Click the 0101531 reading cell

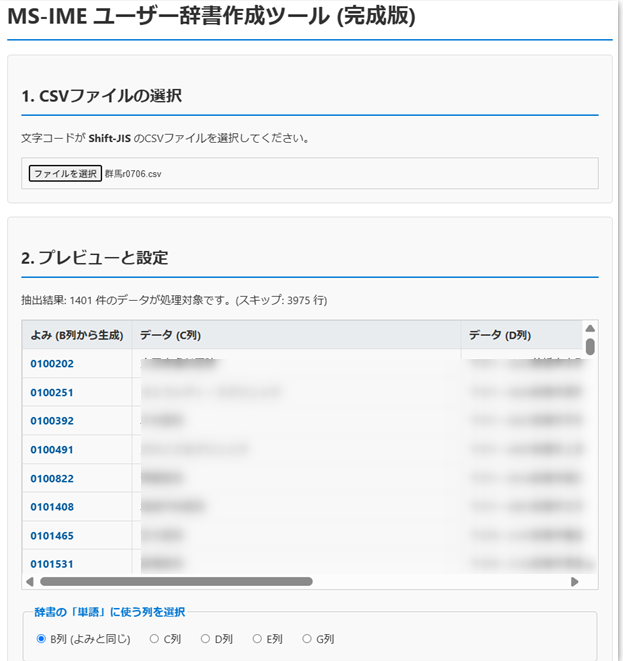[77, 563]
